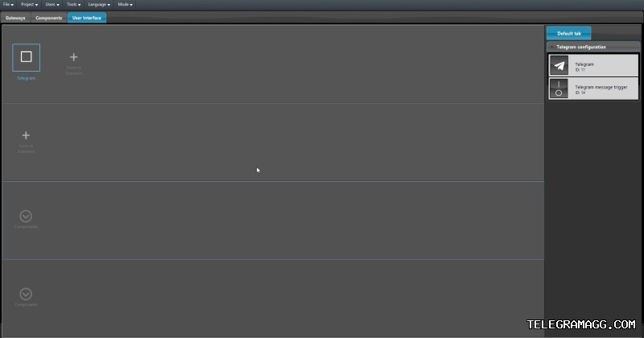Click the Telegram message trigger switch icon
This screenshot has height=338, width=644.
coord(559,89)
